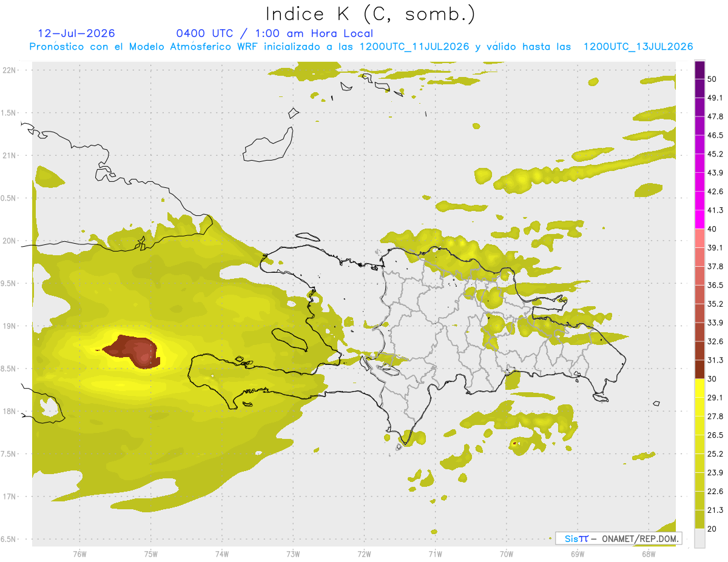This screenshot has width=728, height=562.
Task: Click the legend value '36.5'
Action: (x=715, y=285)
